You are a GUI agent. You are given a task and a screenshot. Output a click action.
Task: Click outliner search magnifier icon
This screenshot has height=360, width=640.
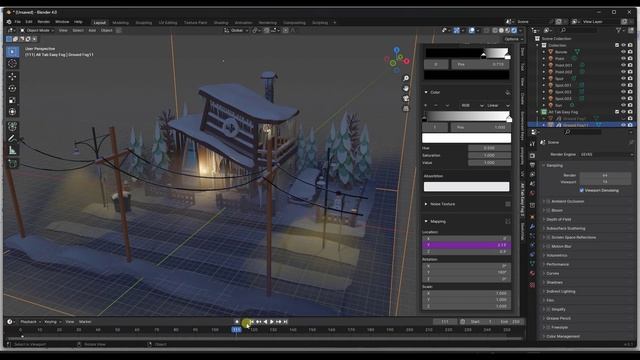point(563,30)
